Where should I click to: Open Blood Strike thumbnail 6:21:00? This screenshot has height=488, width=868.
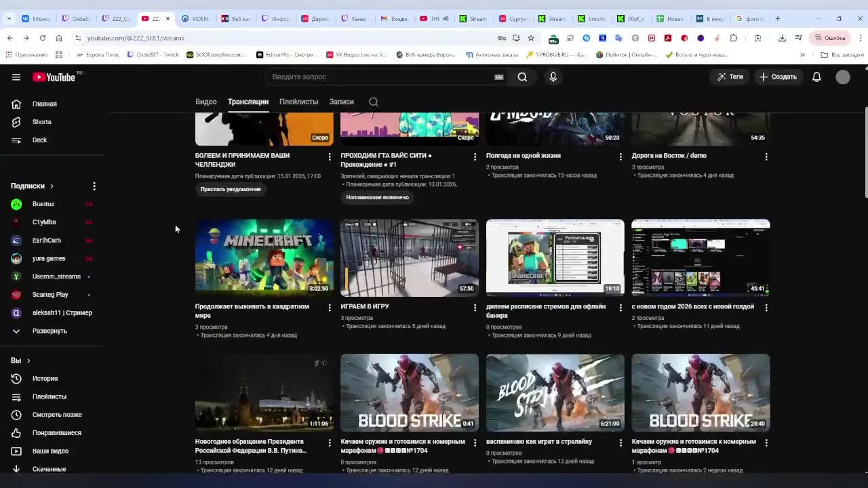pos(555,392)
